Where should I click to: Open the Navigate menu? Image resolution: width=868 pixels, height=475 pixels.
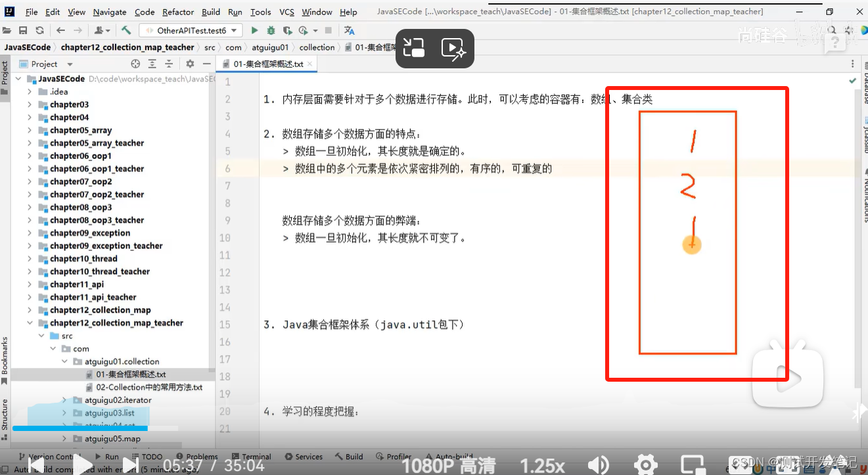tap(110, 12)
